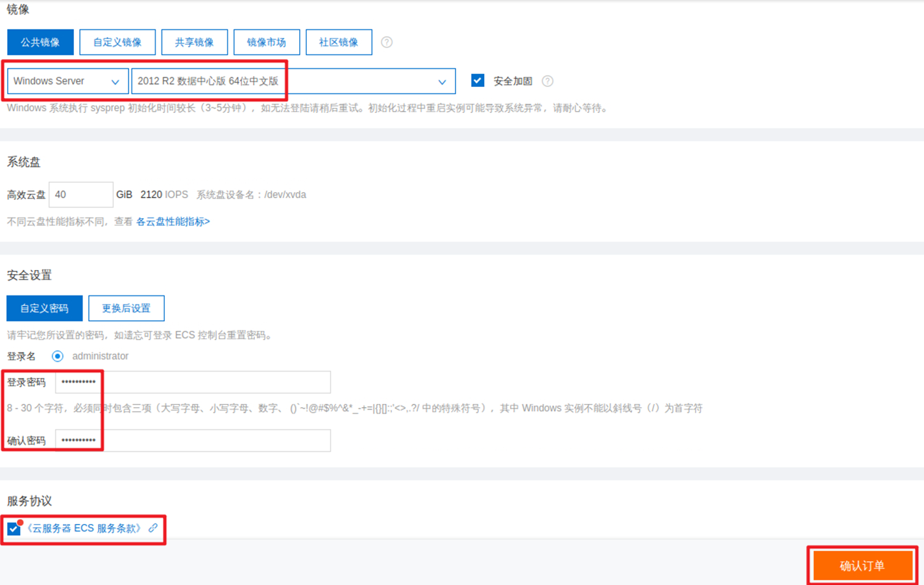Click the help icon beside 安全加固

tap(548, 81)
